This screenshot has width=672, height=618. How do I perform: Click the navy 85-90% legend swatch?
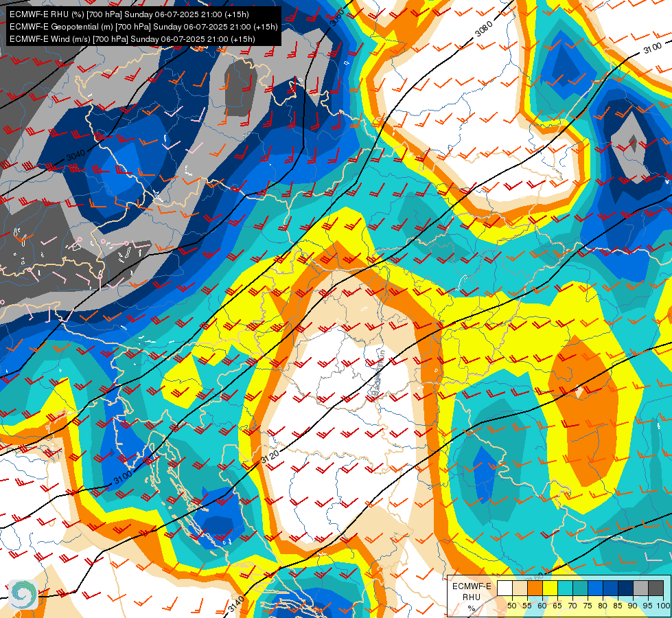click(625, 588)
